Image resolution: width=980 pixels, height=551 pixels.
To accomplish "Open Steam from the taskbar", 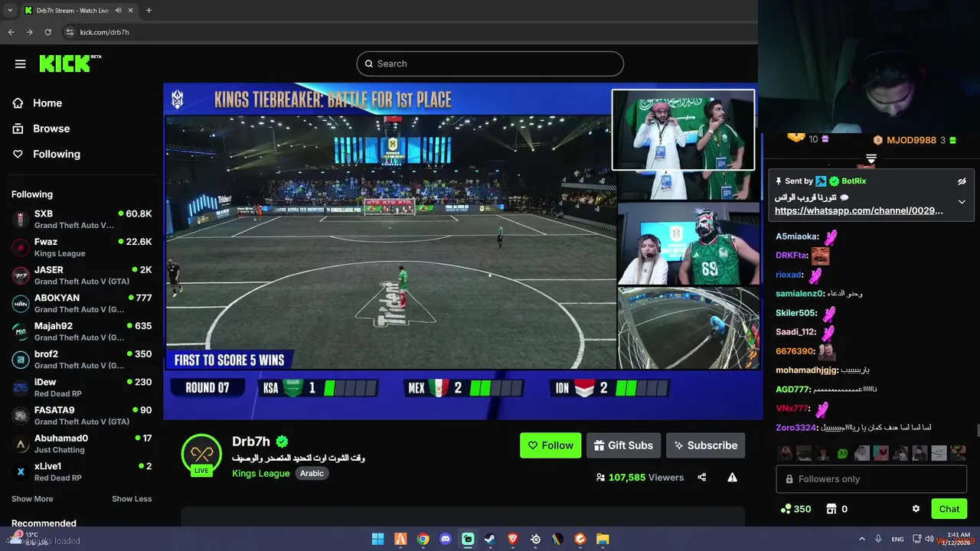I will coord(490,539).
